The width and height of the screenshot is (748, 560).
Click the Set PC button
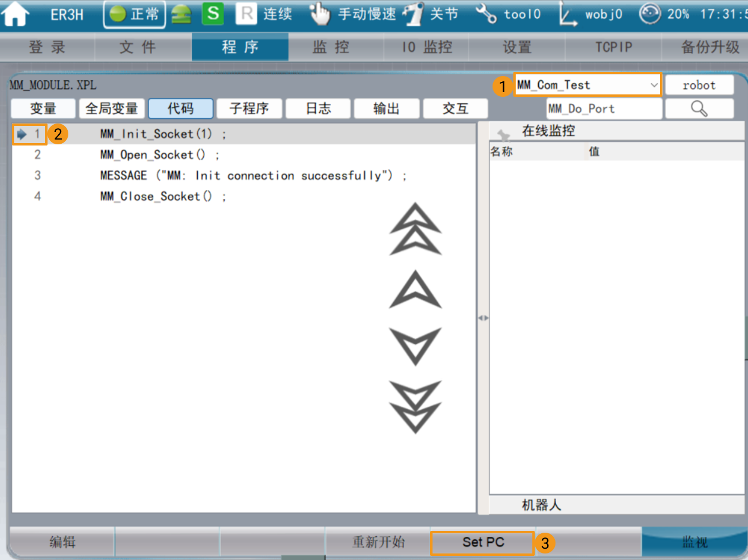tap(483, 542)
